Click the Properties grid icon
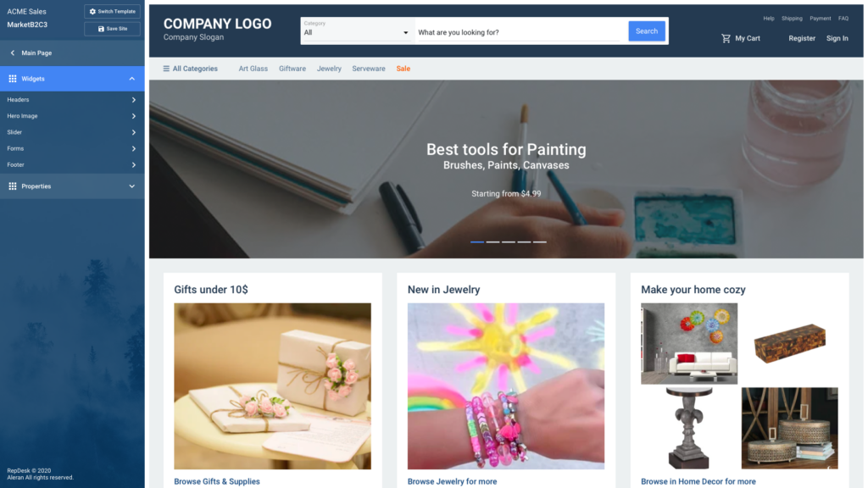Image resolution: width=868 pixels, height=488 pixels. (12, 186)
